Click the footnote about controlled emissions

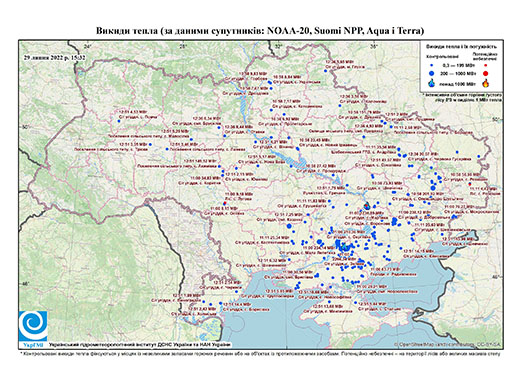[260, 353]
